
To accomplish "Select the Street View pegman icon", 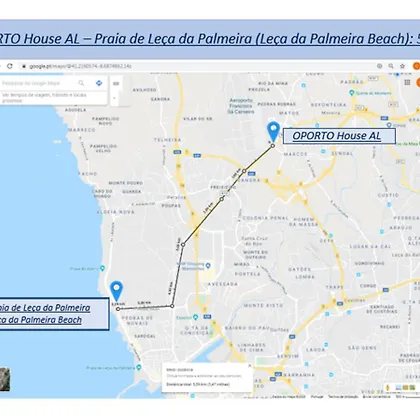I will tap(388, 388).
